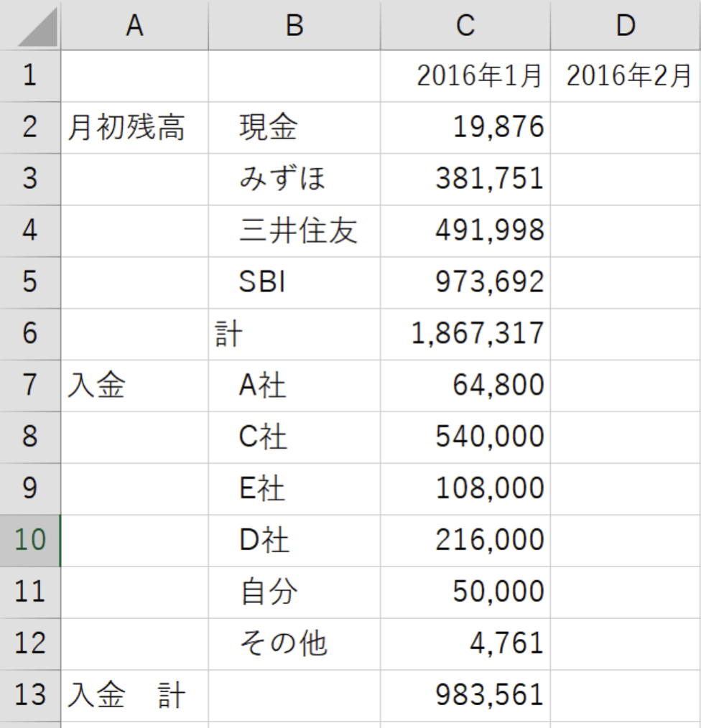Select row 13 header
701x728 pixels.
tap(30, 695)
